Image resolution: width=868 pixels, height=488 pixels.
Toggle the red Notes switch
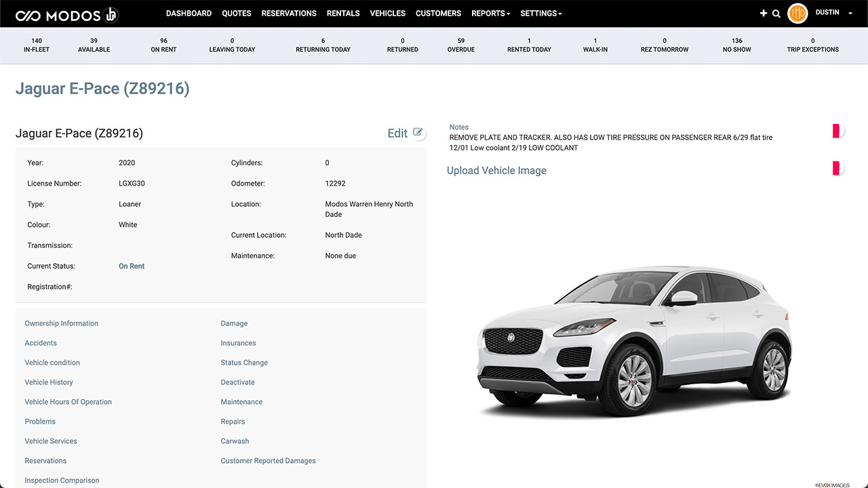point(838,131)
